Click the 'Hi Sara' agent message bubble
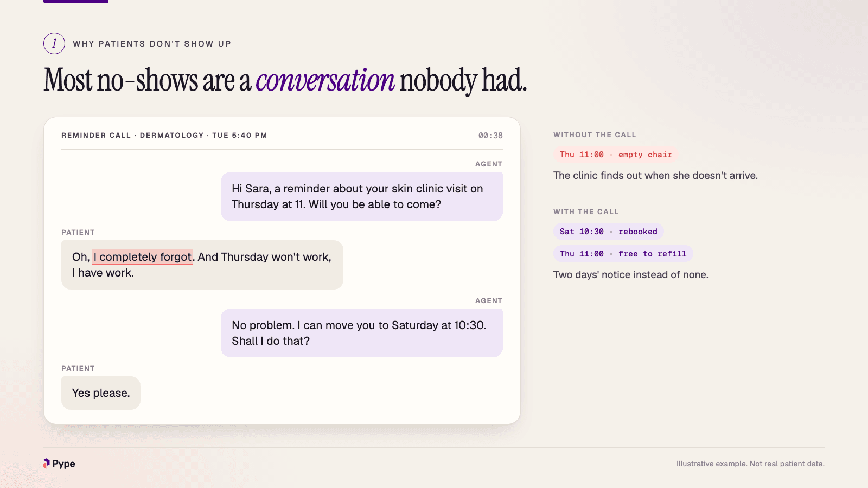Viewport: 868px width, 488px height. tap(362, 196)
